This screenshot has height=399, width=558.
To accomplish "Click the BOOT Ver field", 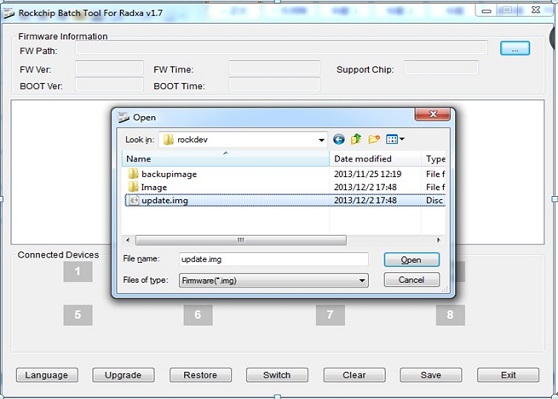I will (109, 85).
